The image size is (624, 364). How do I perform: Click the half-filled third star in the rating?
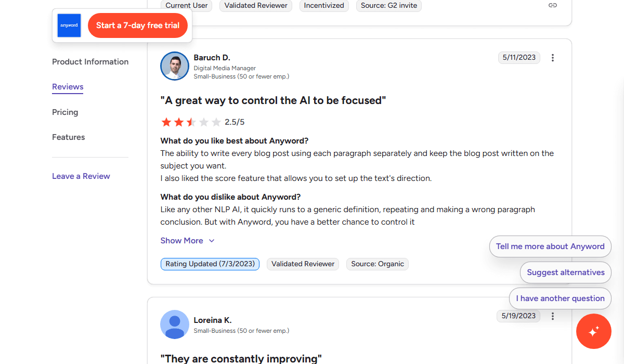coord(190,122)
